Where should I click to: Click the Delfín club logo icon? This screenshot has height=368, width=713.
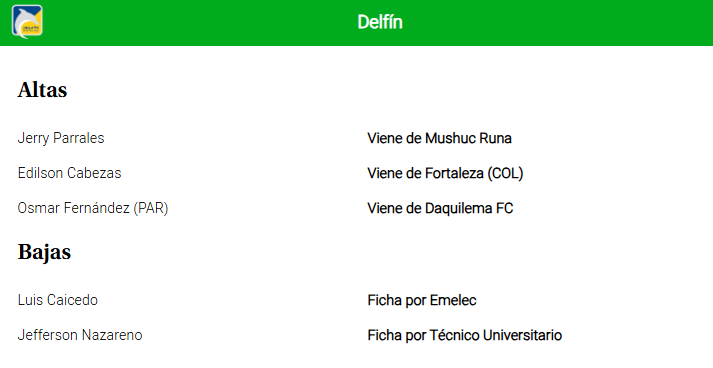coord(27,21)
